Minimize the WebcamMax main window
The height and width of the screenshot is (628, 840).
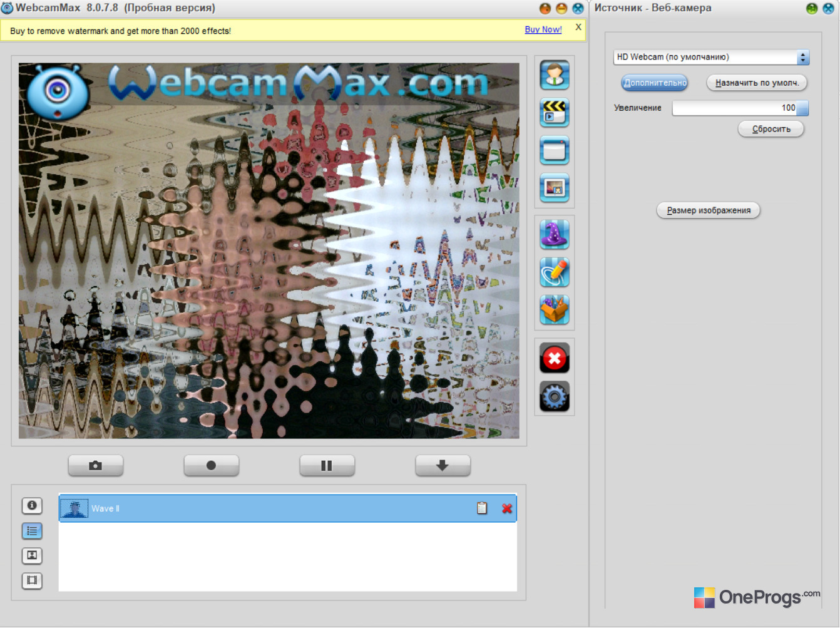(561, 8)
